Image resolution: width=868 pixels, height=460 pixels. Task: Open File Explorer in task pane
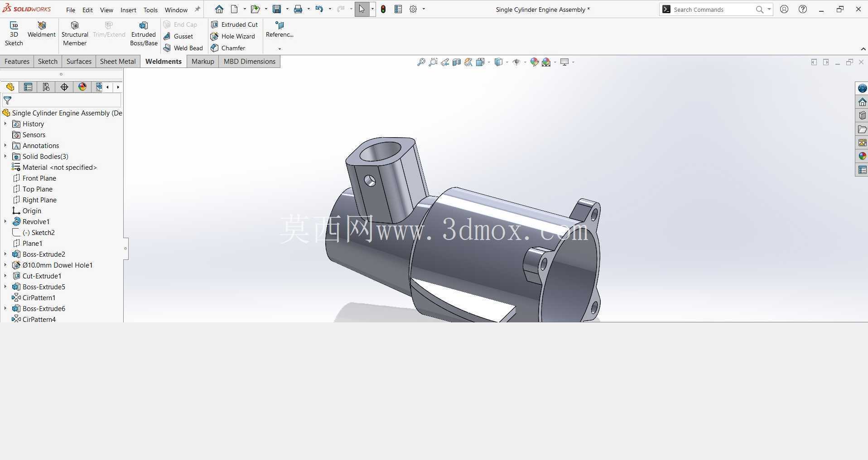click(x=862, y=129)
